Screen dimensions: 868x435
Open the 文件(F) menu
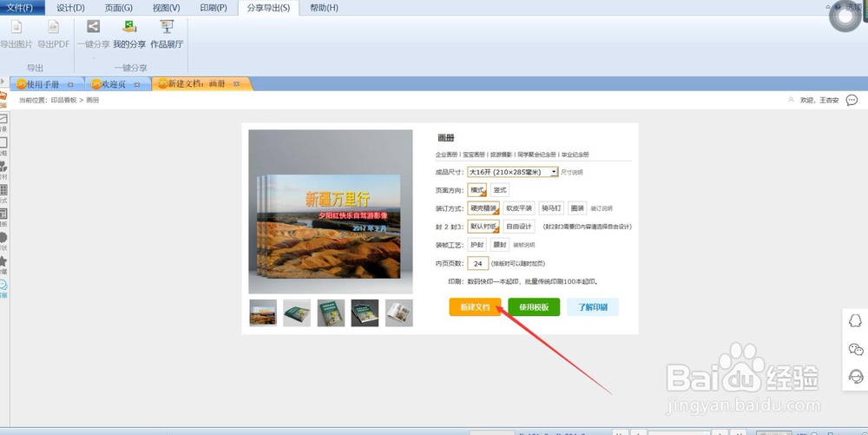tap(20, 8)
